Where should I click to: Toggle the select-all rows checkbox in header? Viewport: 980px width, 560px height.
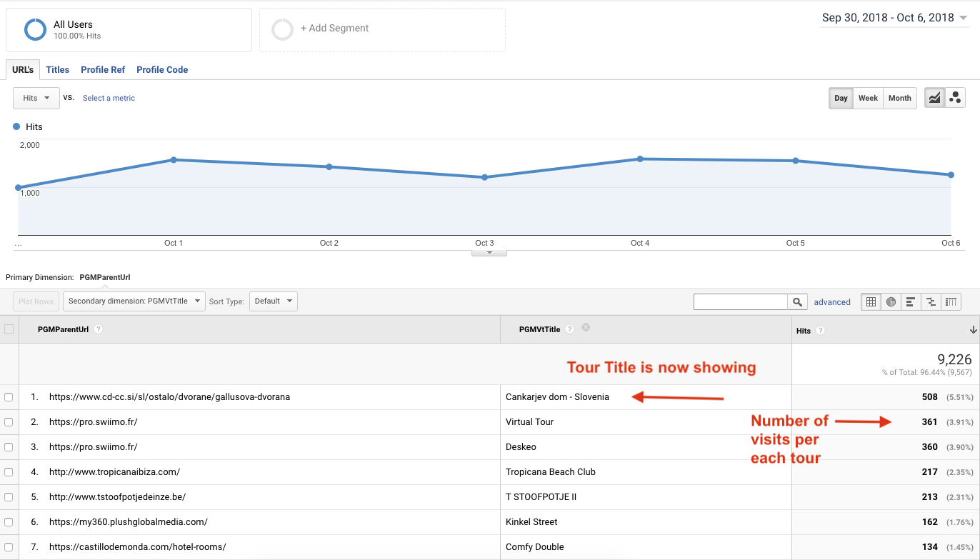coord(9,329)
